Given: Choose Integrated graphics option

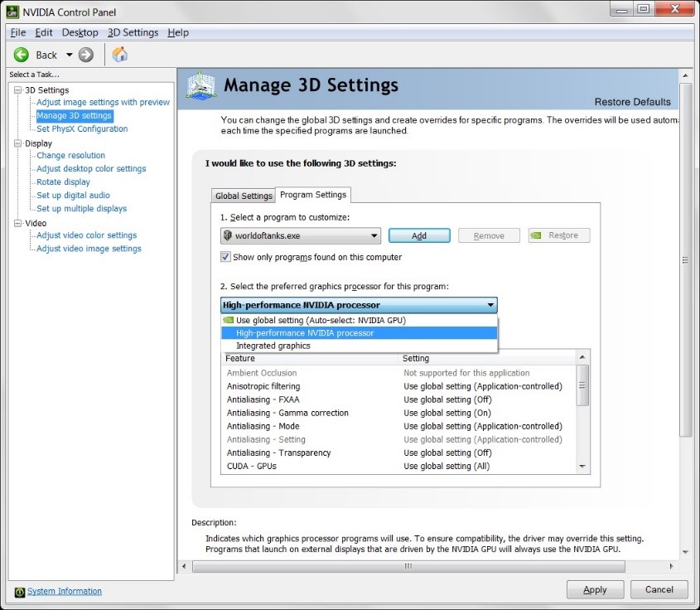Looking at the screenshot, I should [x=273, y=346].
